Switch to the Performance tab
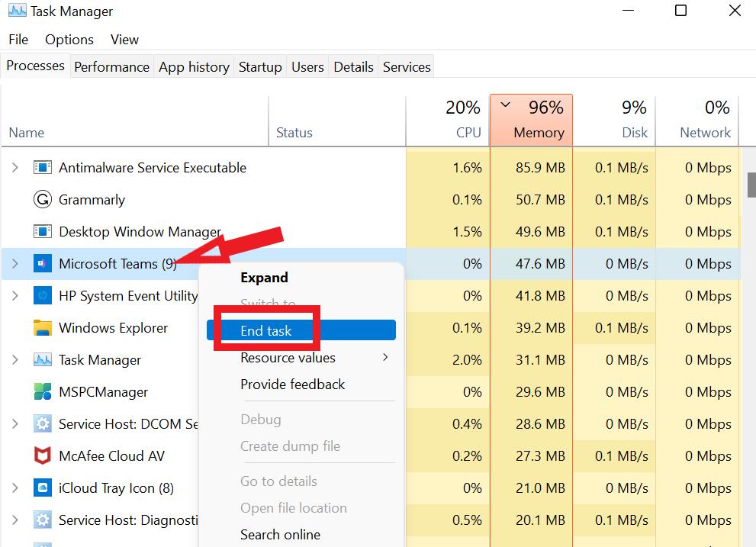This screenshot has width=756, height=547. click(x=111, y=67)
